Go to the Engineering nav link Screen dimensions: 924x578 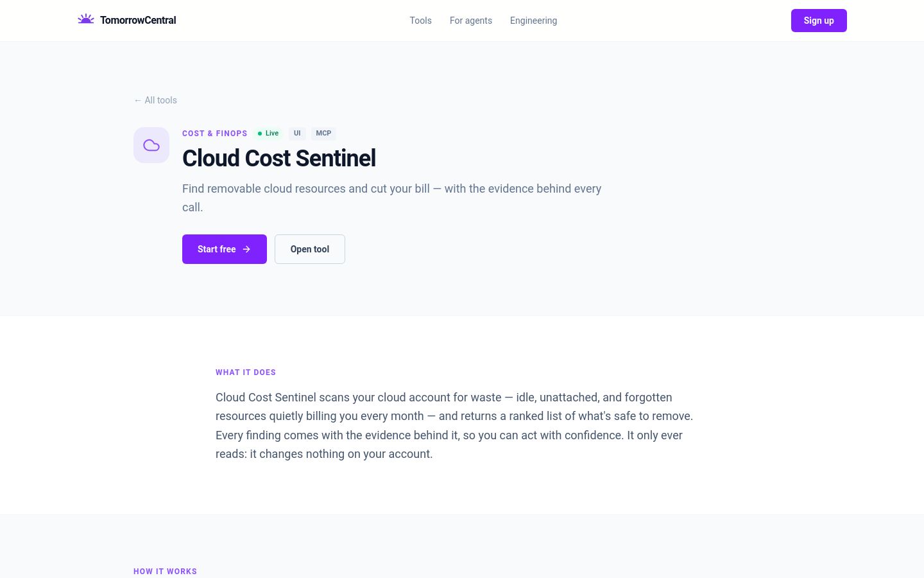[x=533, y=21]
